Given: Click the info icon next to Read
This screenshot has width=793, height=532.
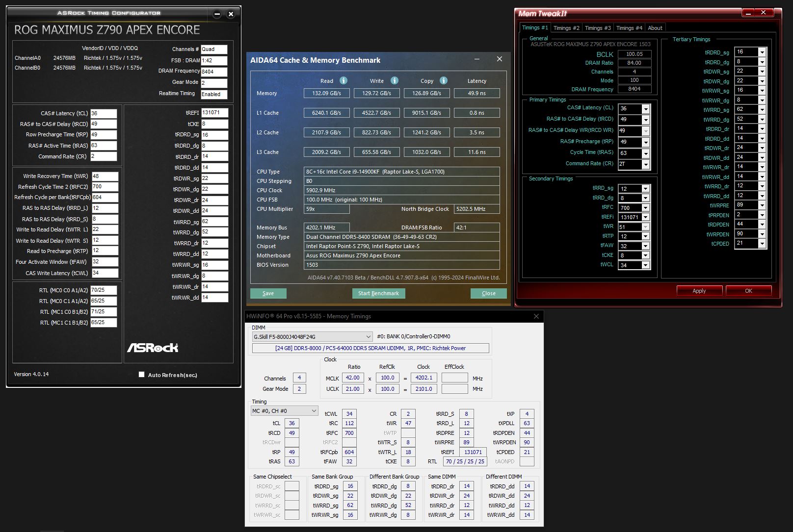Looking at the screenshot, I should [x=344, y=80].
